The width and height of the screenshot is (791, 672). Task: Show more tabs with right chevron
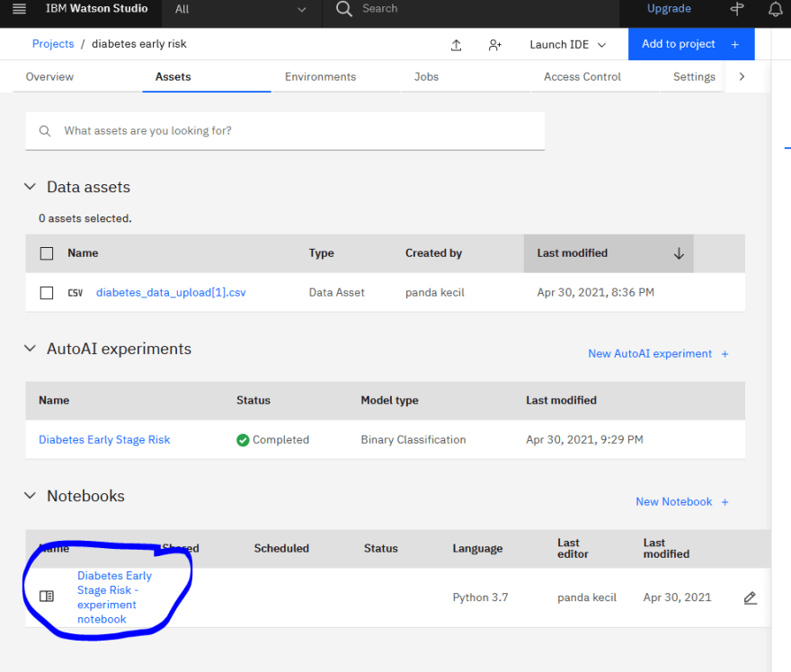[x=742, y=76]
